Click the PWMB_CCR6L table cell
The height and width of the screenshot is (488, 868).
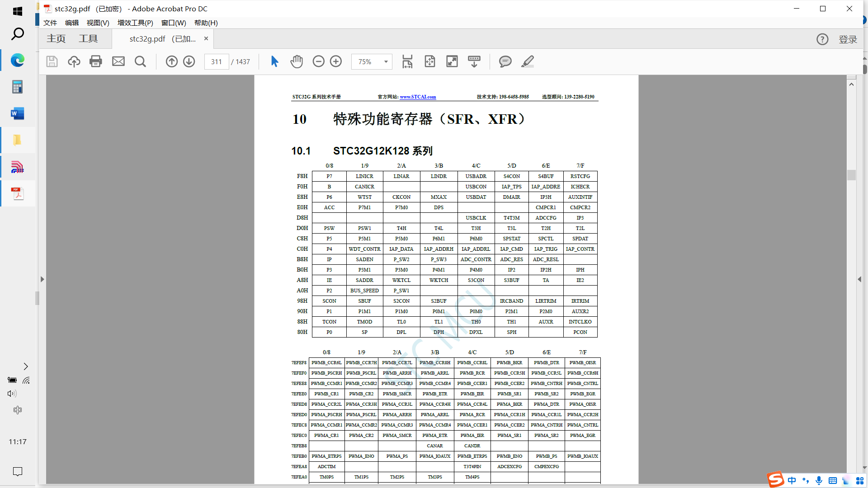pos(326,362)
